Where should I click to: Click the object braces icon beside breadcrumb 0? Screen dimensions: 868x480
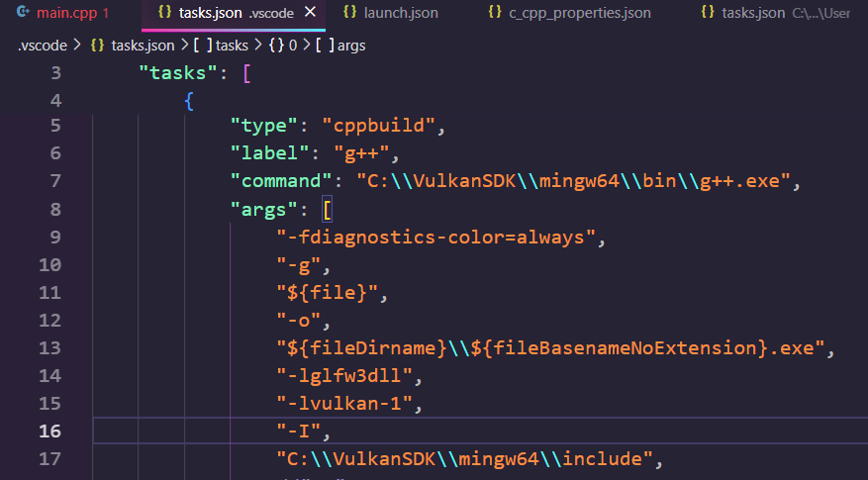276,46
